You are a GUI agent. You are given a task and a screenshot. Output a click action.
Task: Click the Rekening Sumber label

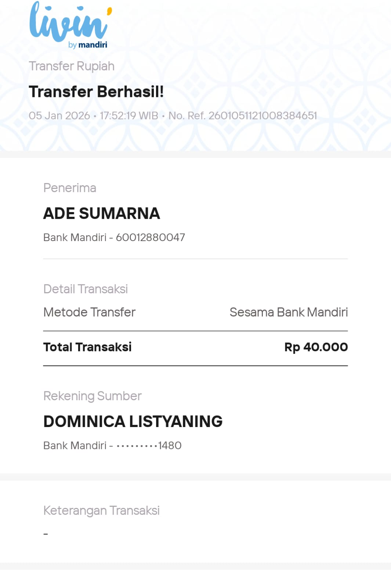(92, 396)
